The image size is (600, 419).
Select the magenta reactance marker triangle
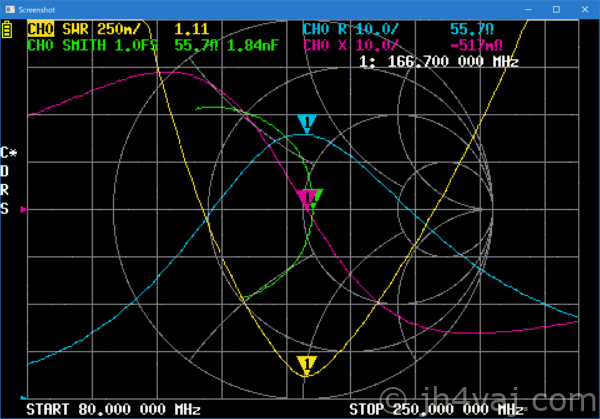306,197
